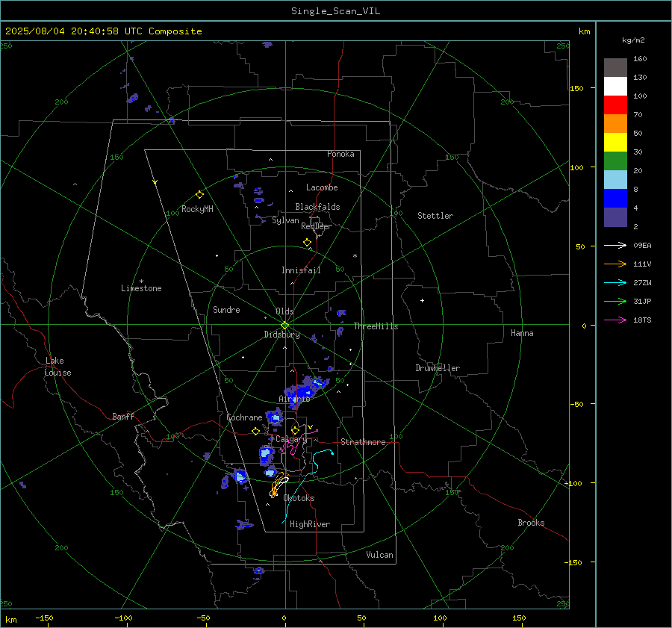Click the Lacombe town label
The height and width of the screenshot is (628, 672).
[x=322, y=187]
